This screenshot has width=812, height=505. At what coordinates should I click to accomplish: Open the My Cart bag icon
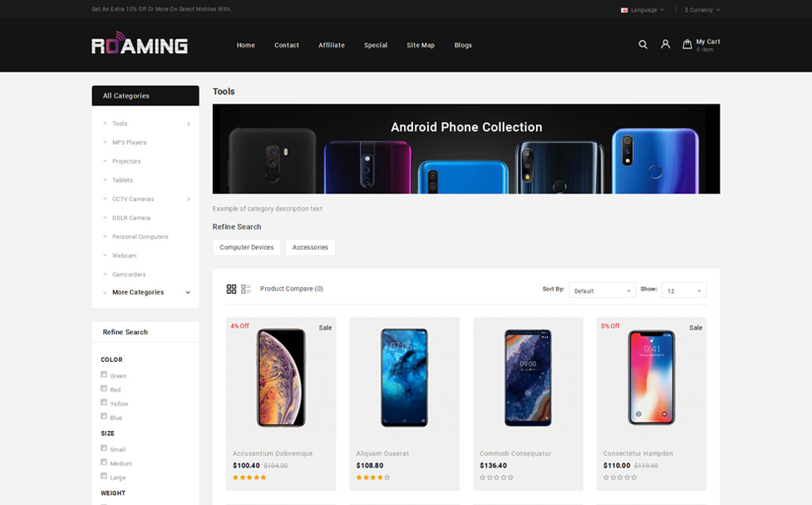[687, 45]
